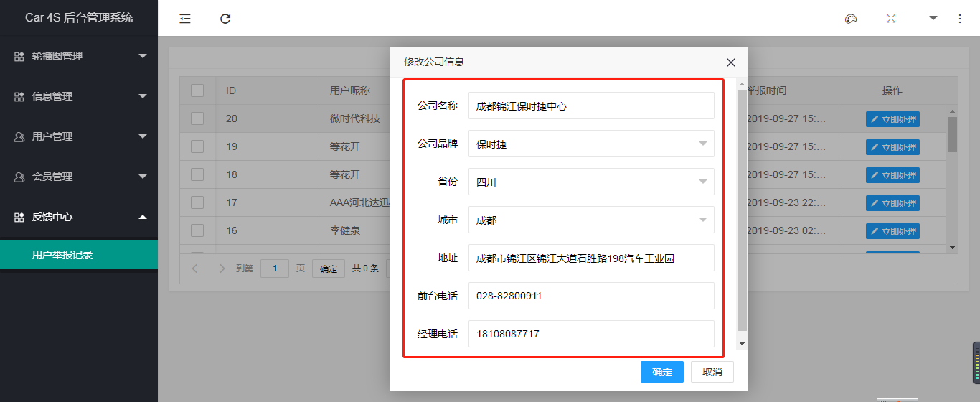Edit the 经理电话 field
This screenshot has height=402, width=980.
click(x=591, y=334)
